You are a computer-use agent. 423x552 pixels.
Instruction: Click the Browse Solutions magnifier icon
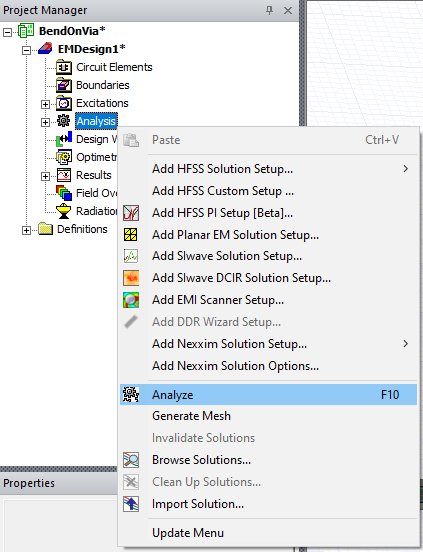(131, 460)
